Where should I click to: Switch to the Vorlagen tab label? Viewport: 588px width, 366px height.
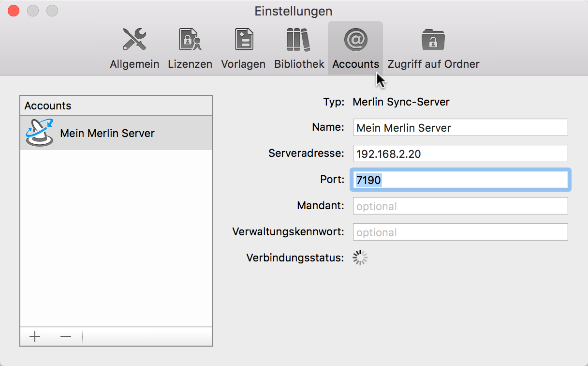[243, 64]
